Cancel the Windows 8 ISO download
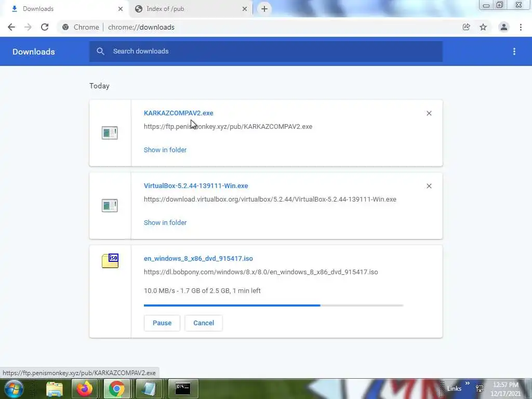The height and width of the screenshot is (399, 532). pyautogui.click(x=204, y=323)
